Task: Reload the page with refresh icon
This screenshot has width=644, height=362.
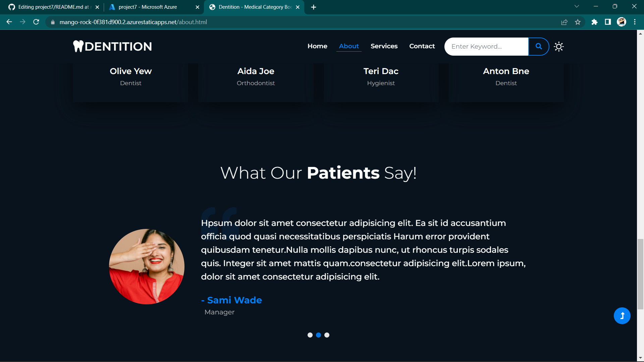Action: pyautogui.click(x=36, y=22)
